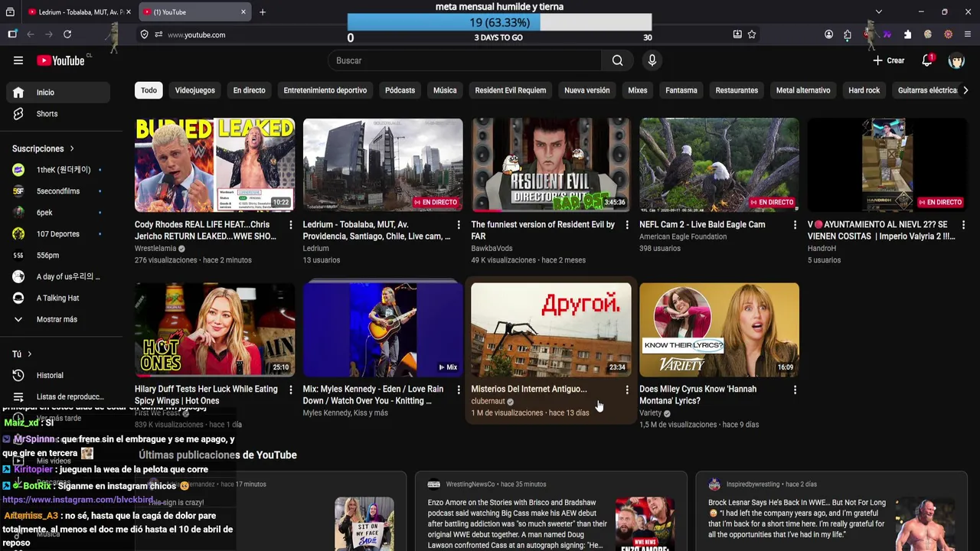Open American Eagle Foundation channel link
This screenshot has width=980, height=551.
pos(683,236)
